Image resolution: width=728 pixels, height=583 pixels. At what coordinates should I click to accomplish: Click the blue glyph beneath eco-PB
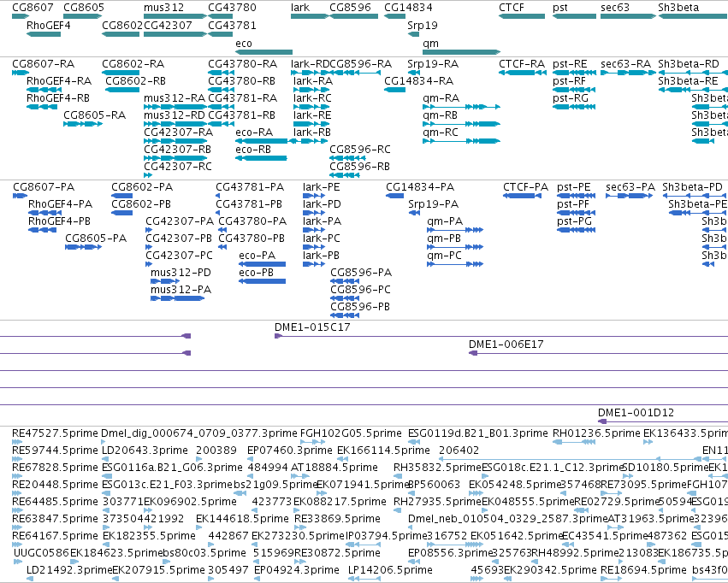[263, 281]
